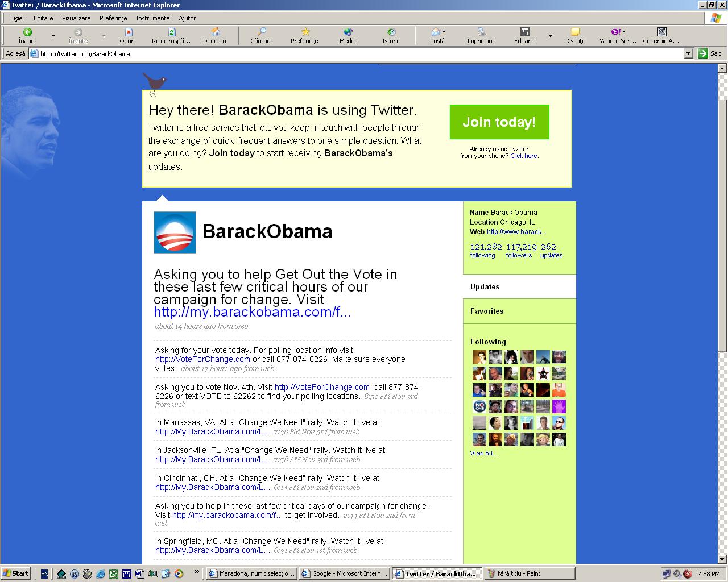Screen dimensions: 728x582
Task: Click the NO ON 8 following avatar
Action: [479, 406]
